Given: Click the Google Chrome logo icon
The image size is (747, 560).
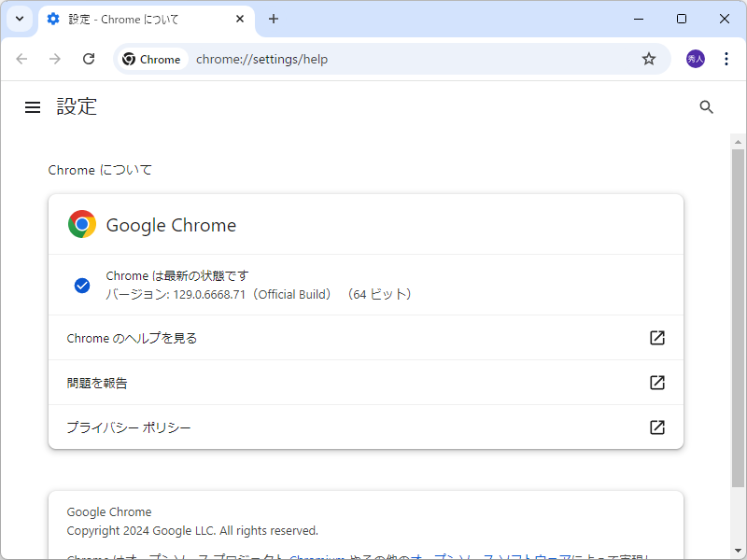Looking at the screenshot, I should [81, 224].
